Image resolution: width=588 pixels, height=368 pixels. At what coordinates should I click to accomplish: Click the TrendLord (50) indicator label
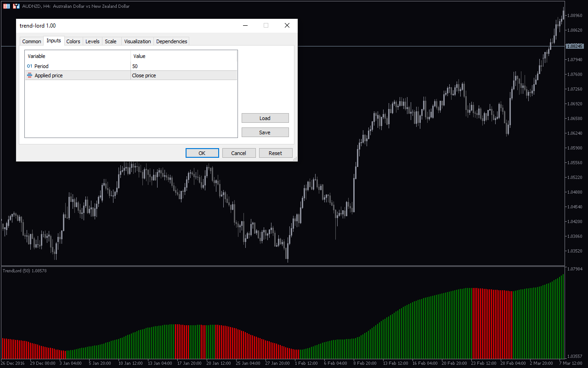(24, 271)
